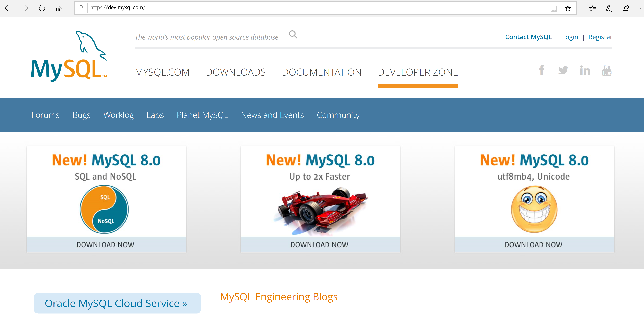The image size is (644, 318).
Task: Switch to the DOWNLOADS tab
Action: click(236, 72)
